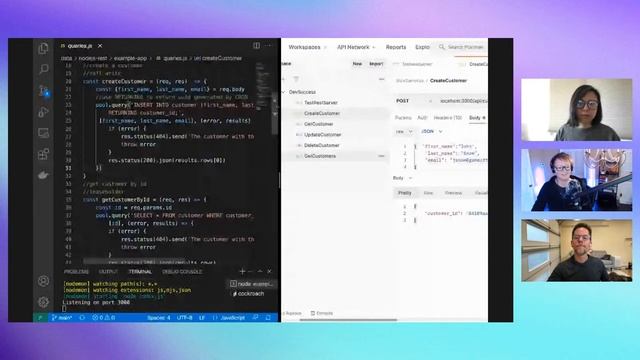640x360 pixels.
Task: Open VS Code Search magnifier icon
Action: tap(43, 69)
